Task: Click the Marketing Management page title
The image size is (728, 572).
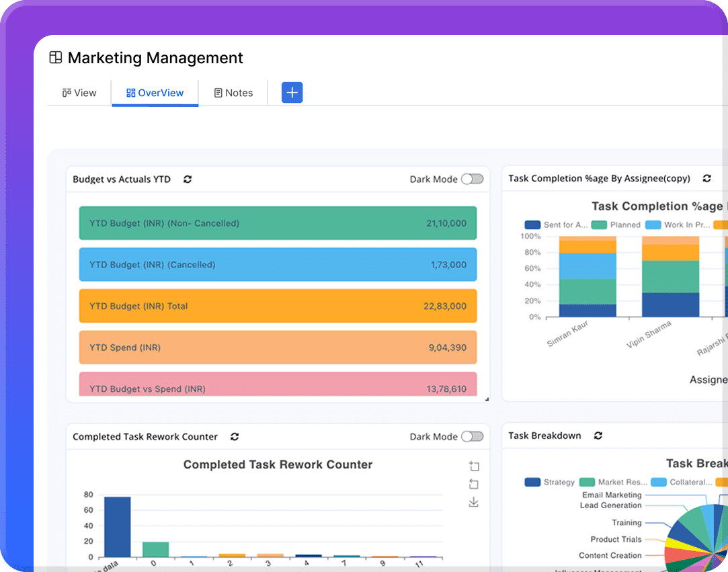Action: (x=155, y=58)
